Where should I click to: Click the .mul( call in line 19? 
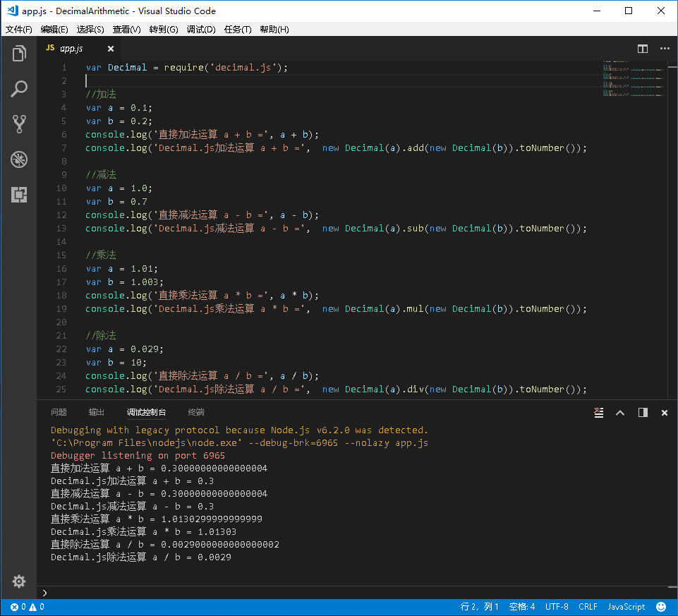[415, 309]
